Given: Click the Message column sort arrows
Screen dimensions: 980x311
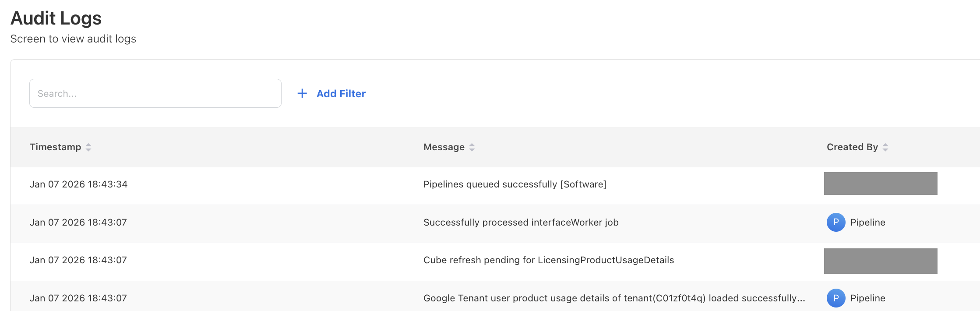Looking at the screenshot, I should [x=472, y=147].
